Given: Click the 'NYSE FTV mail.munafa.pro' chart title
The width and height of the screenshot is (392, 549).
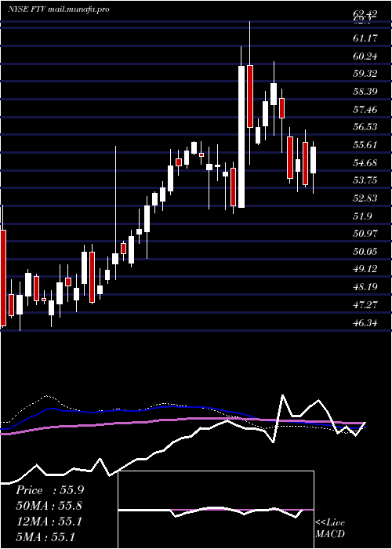Looking at the screenshot, I should click(59, 9).
